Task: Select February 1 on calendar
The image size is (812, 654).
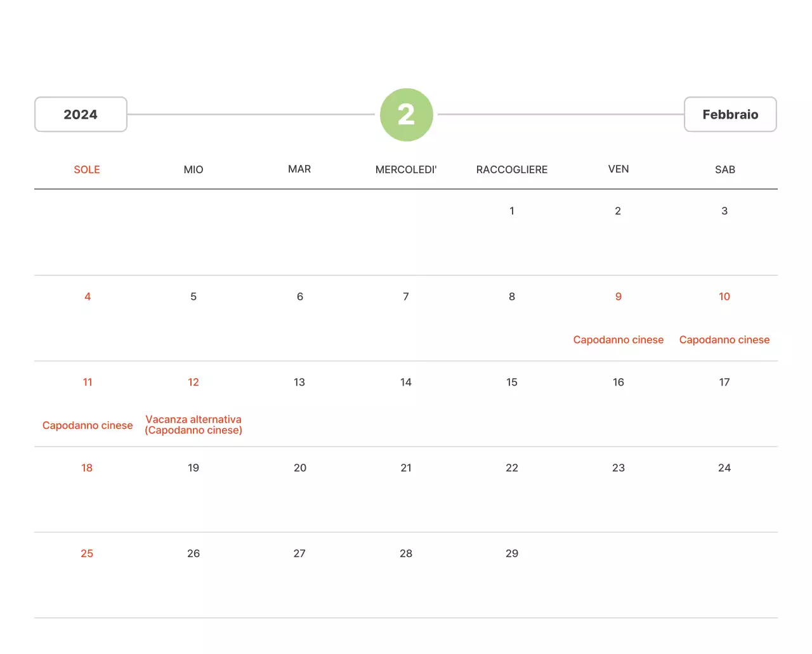Action: 511,211
